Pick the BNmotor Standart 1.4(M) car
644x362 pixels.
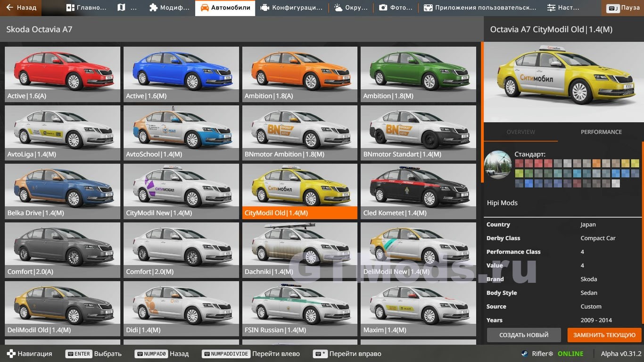[418, 132]
